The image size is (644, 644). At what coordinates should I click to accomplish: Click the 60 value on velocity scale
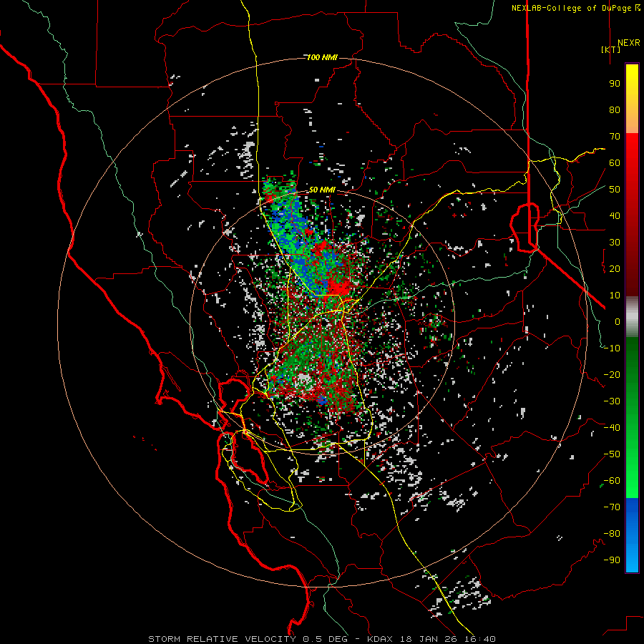(x=615, y=162)
